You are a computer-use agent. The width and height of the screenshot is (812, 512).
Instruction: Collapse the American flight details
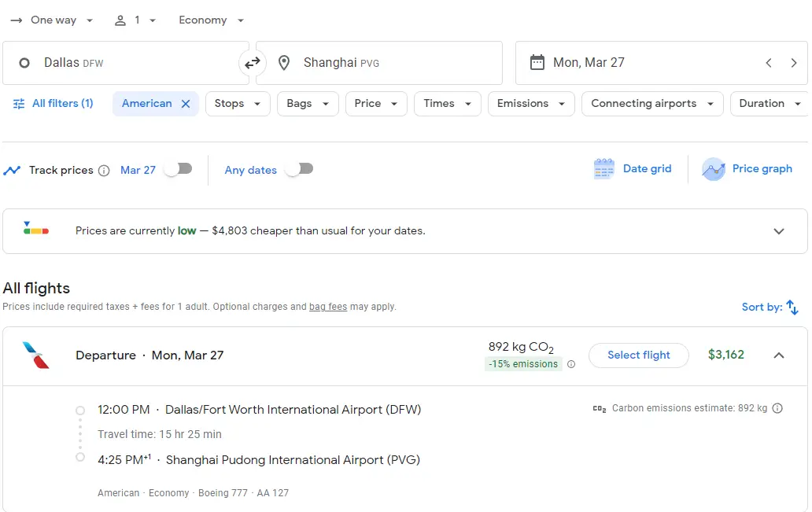[779, 355]
